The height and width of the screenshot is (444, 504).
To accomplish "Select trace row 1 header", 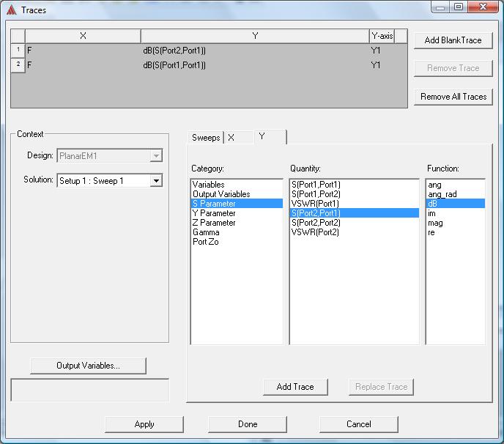I will (x=18, y=50).
